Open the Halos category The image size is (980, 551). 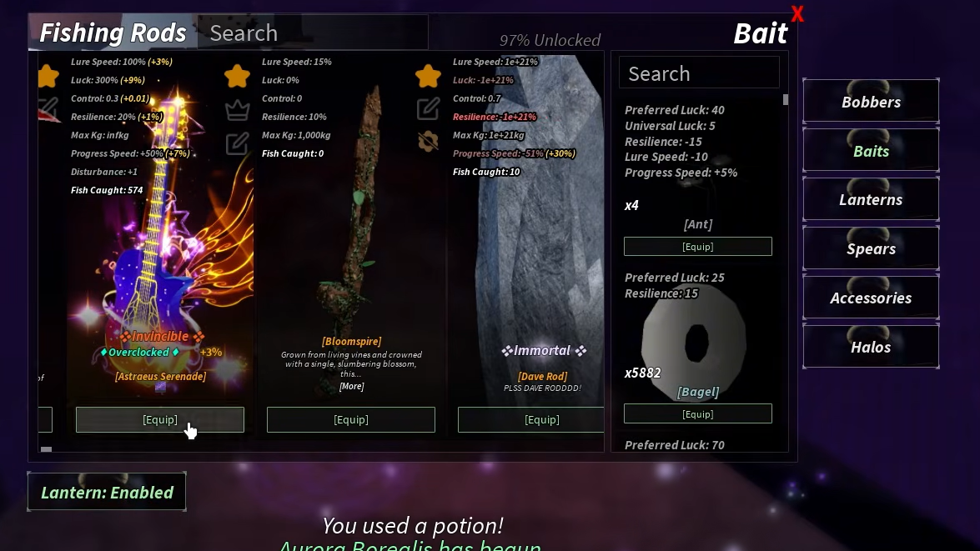click(x=871, y=347)
